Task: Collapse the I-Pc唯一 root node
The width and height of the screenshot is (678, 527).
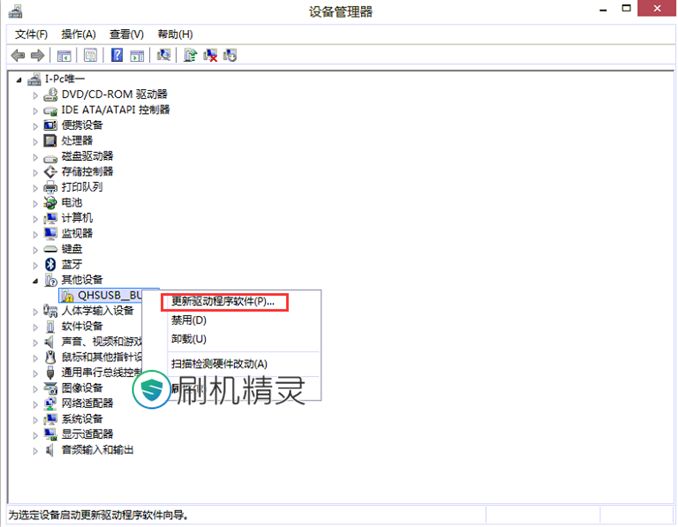Action: (x=19, y=80)
